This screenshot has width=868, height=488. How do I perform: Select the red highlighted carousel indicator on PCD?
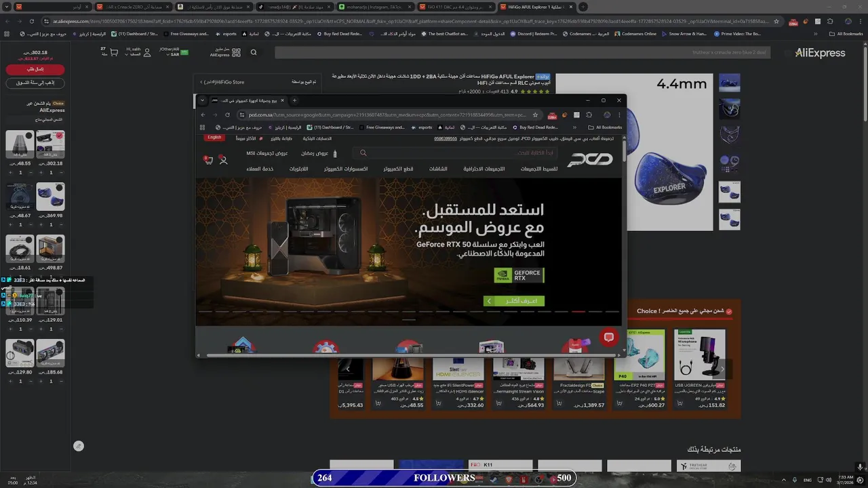pyautogui.click(x=578, y=312)
